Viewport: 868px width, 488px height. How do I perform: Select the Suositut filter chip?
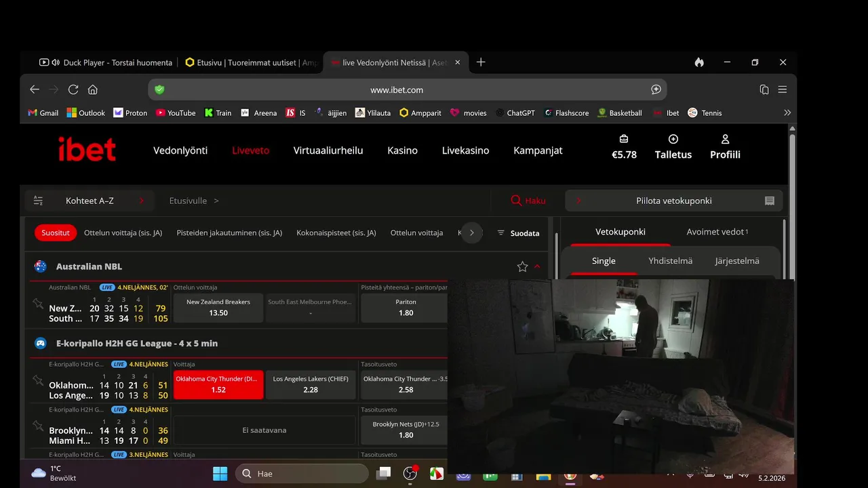56,232
